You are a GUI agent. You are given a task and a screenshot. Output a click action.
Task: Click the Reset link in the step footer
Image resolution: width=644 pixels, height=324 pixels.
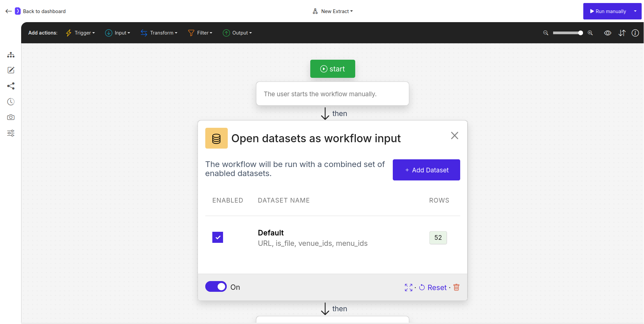click(437, 287)
